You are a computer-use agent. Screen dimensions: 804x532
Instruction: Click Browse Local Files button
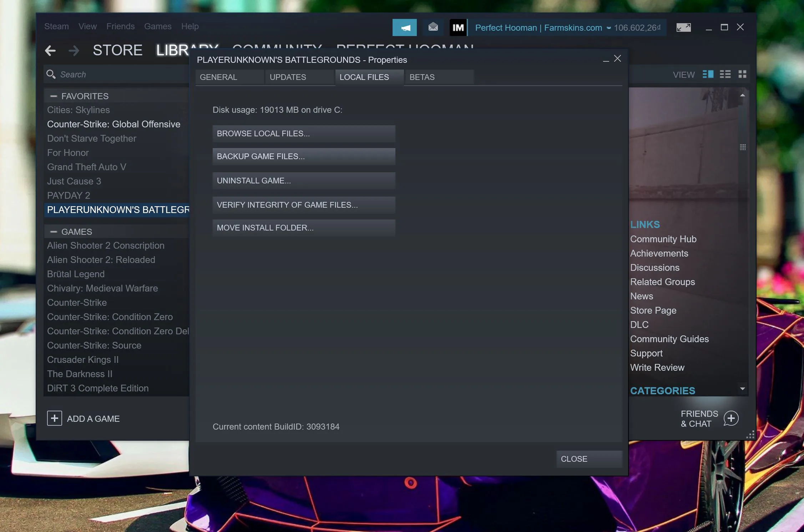(x=304, y=133)
